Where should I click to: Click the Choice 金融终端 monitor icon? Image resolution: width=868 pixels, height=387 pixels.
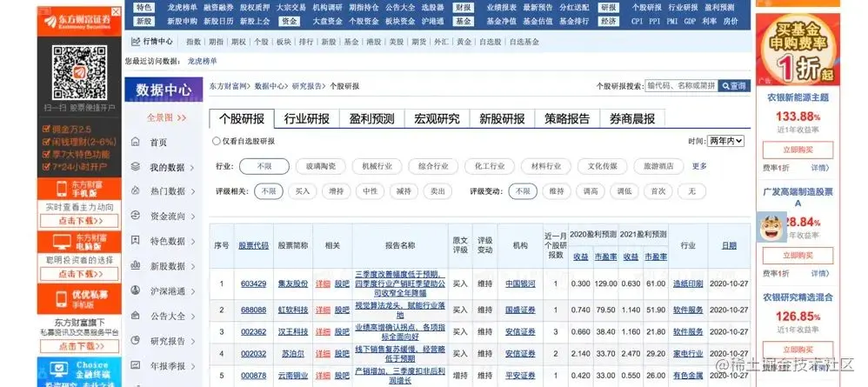coord(58,370)
